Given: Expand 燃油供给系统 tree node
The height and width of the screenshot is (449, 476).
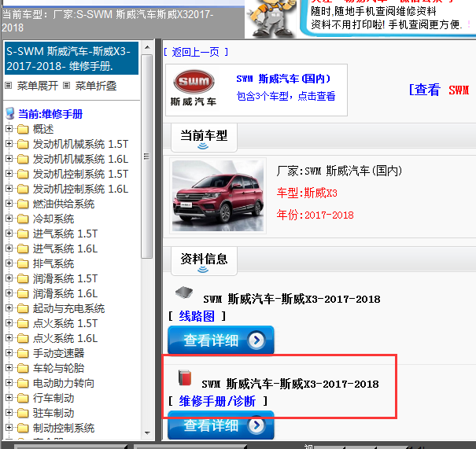Looking at the screenshot, I should point(9,204).
